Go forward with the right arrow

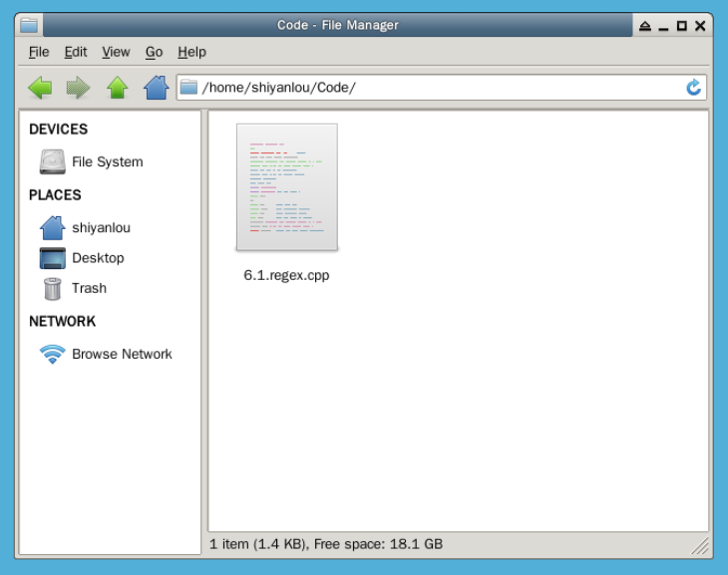click(x=78, y=88)
